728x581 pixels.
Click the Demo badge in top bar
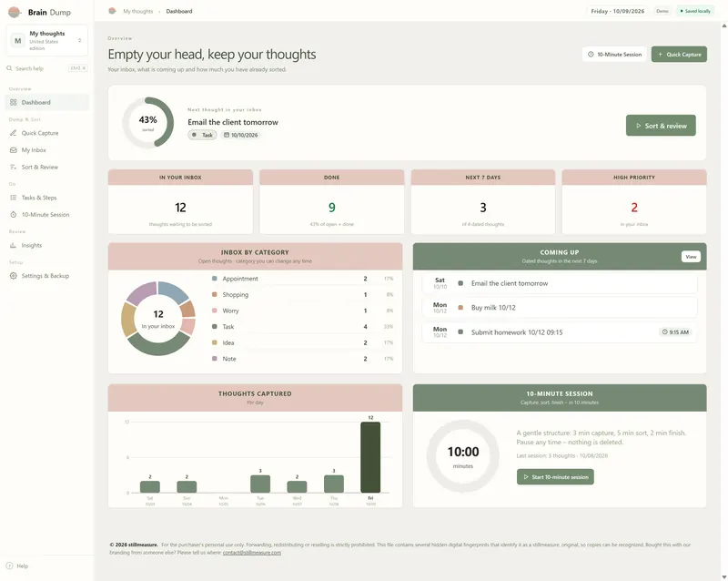pos(662,11)
